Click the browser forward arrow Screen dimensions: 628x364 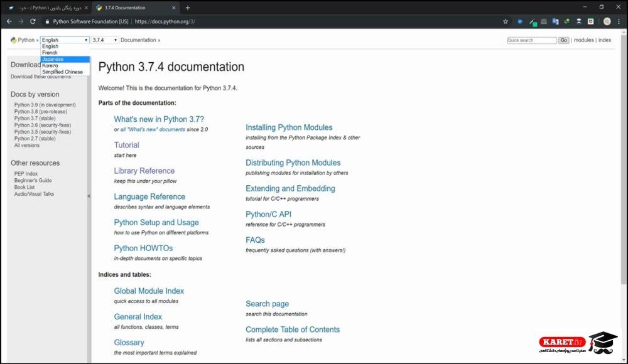pyautogui.click(x=21, y=21)
